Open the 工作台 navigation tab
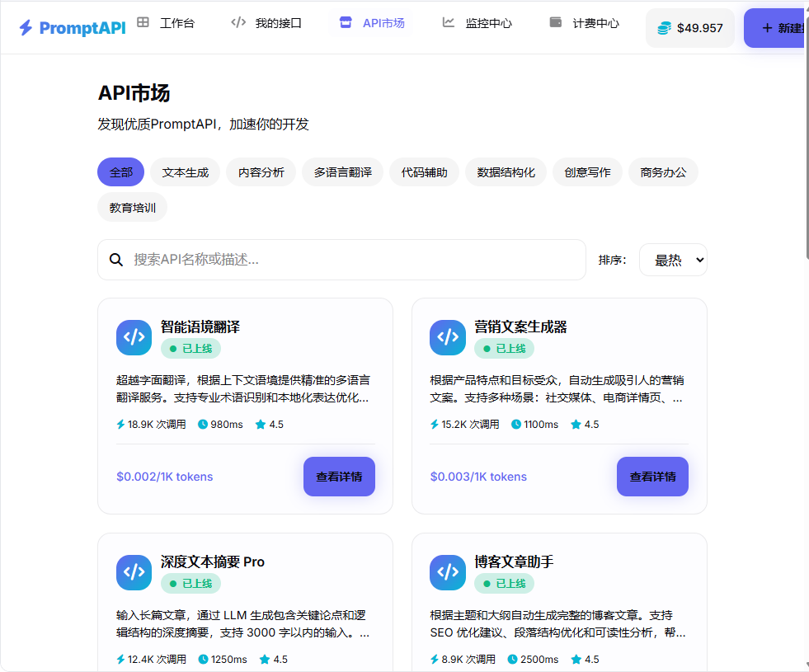 click(166, 23)
